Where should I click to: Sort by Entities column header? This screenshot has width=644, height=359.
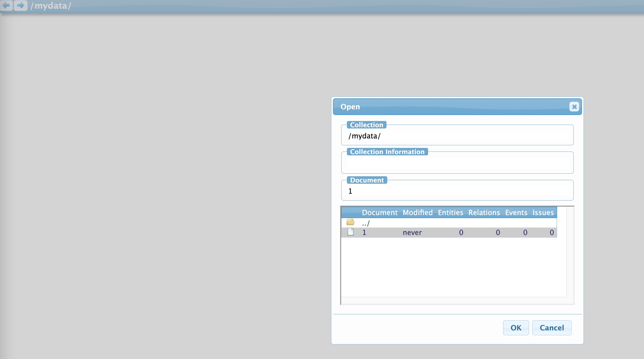point(450,213)
